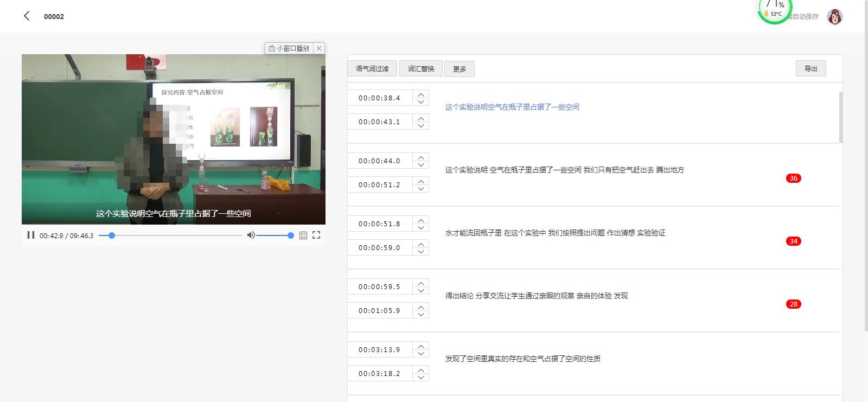Select subtitle 这个实验说明空气在瓶子里占据了一些空间 in blue
Image resolution: width=868 pixels, height=402 pixels.
pos(512,107)
